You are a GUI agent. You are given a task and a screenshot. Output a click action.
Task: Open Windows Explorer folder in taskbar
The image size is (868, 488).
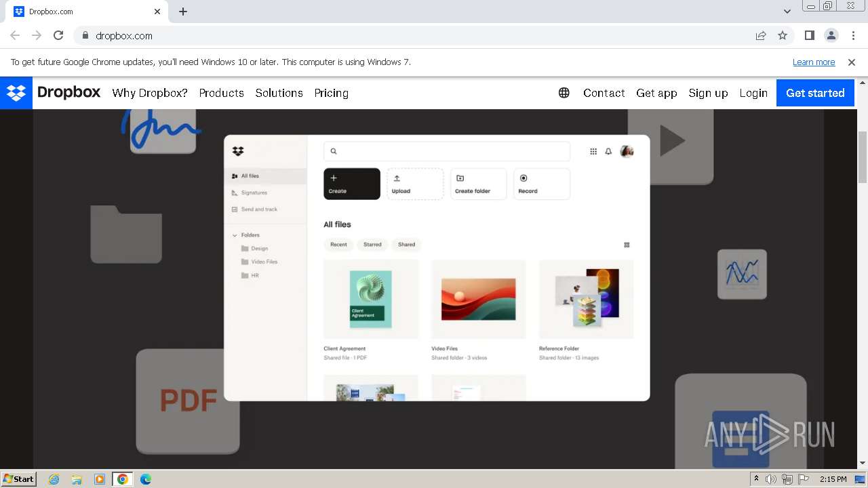77,479
